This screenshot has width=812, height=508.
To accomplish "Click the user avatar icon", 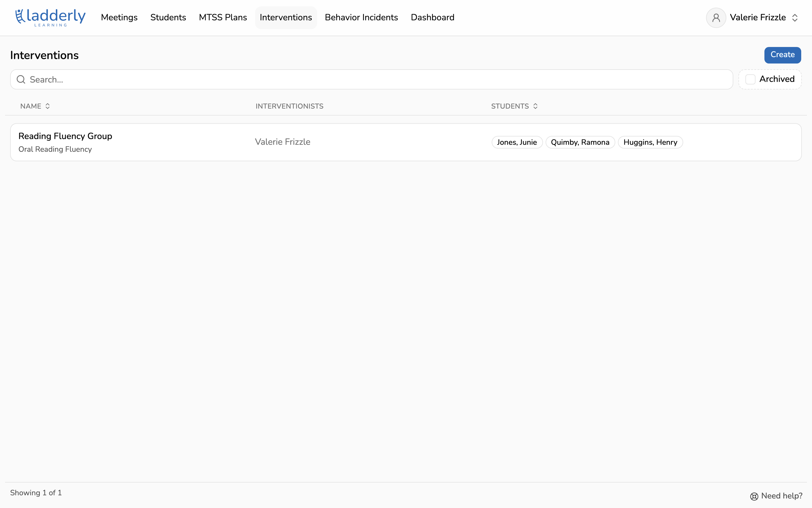I will [716, 18].
